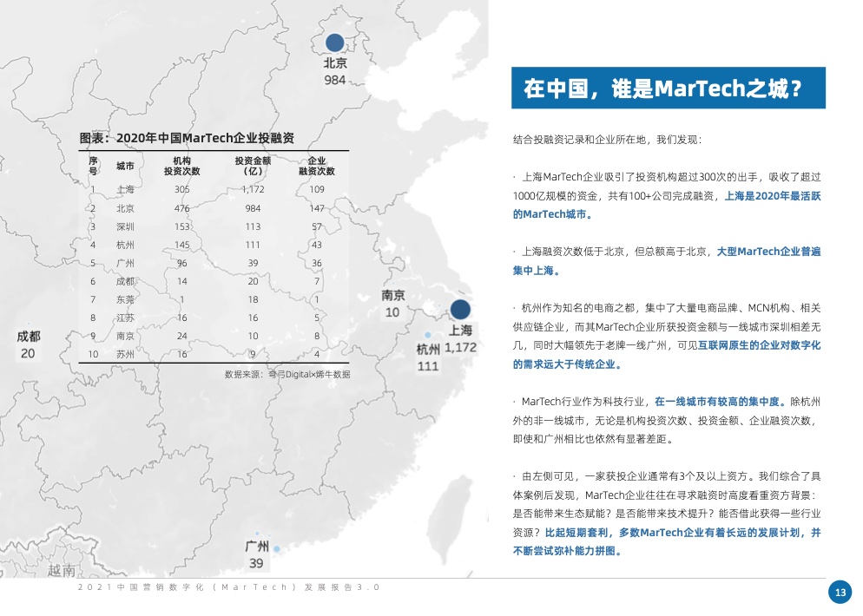Select 145 in the 杭州 table row

tap(181, 245)
